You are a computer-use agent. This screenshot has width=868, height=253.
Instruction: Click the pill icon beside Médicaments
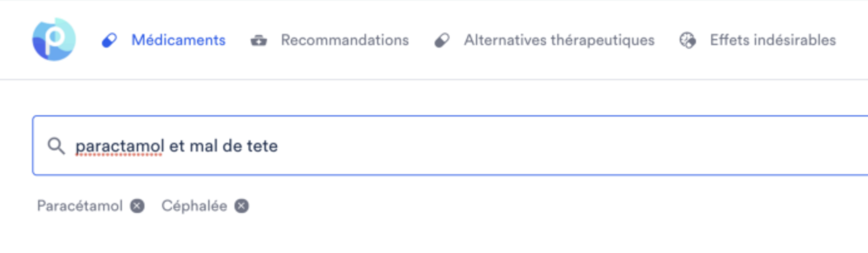[x=109, y=41]
